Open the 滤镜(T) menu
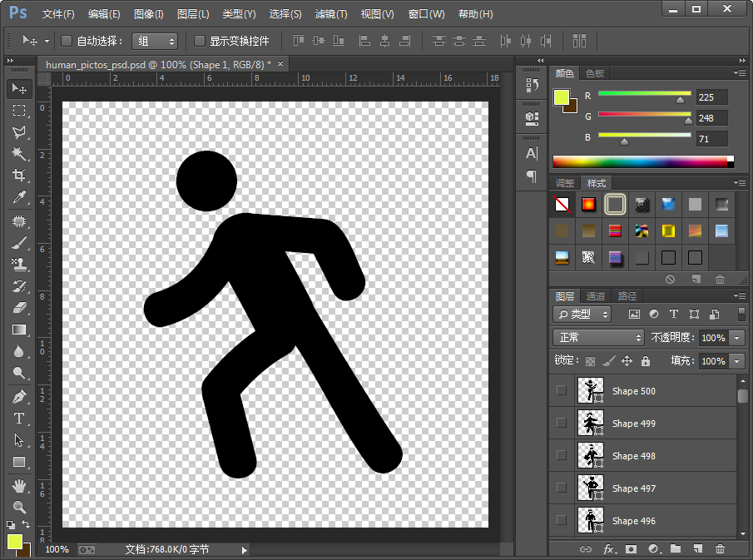This screenshot has width=753, height=560. tap(331, 14)
